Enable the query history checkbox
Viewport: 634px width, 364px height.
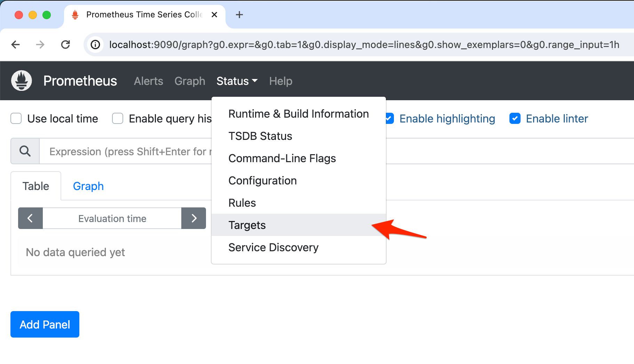tap(118, 118)
